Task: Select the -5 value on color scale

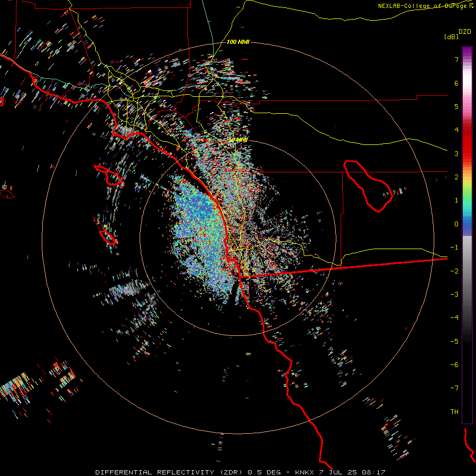Action: click(x=454, y=342)
